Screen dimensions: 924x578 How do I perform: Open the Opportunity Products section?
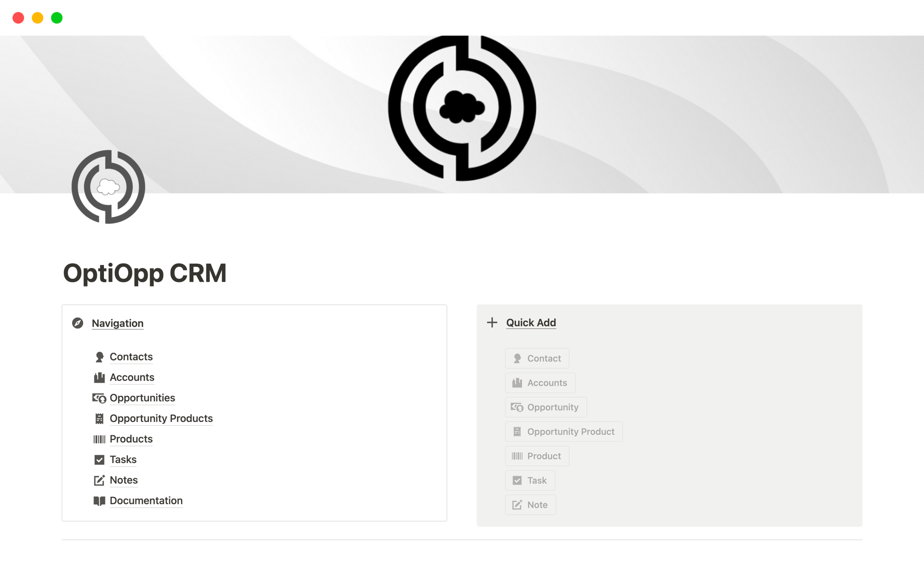point(162,418)
